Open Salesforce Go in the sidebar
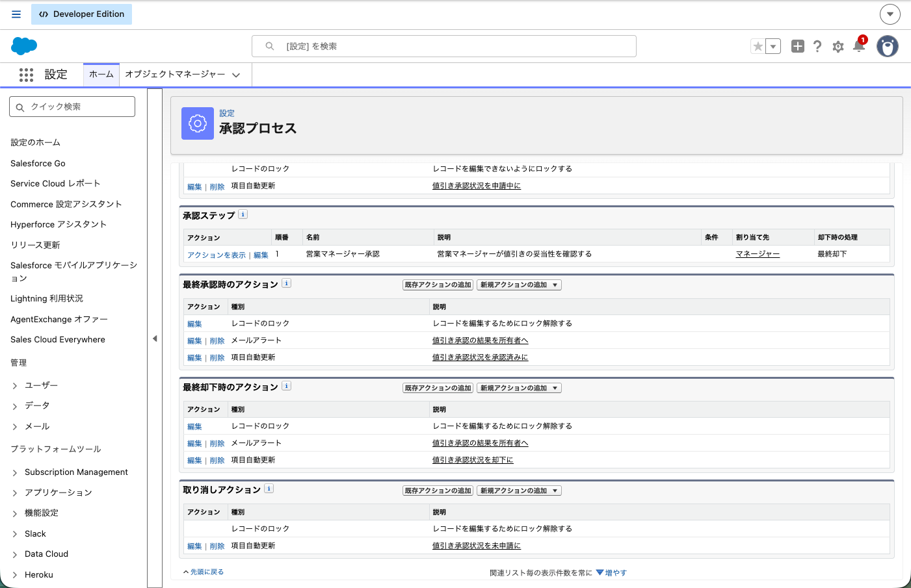 click(x=38, y=164)
